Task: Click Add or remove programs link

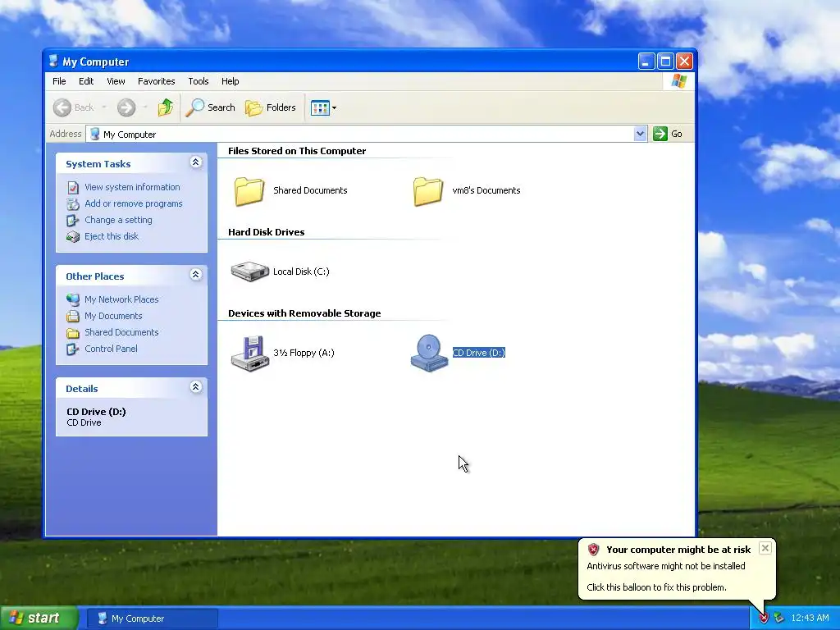Action: pos(134,203)
